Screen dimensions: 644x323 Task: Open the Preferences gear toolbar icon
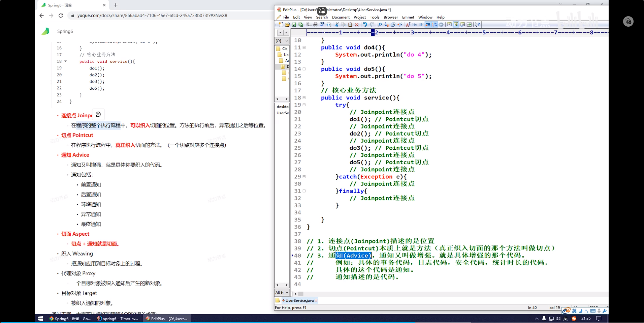(441, 24)
